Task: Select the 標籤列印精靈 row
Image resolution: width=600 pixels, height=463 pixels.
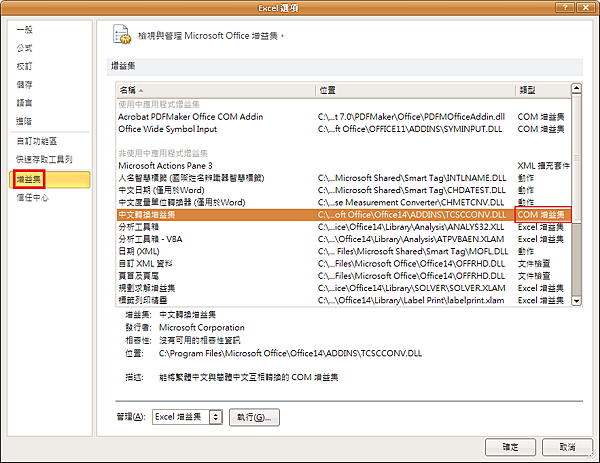Action: pos(344,300)
